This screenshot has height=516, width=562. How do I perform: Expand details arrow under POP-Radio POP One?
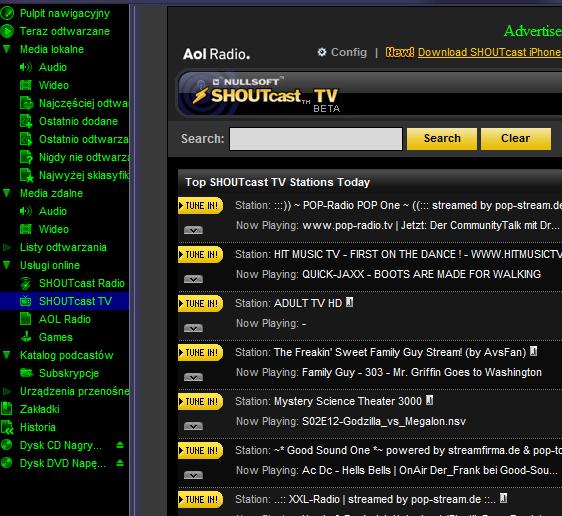[193, 230]
